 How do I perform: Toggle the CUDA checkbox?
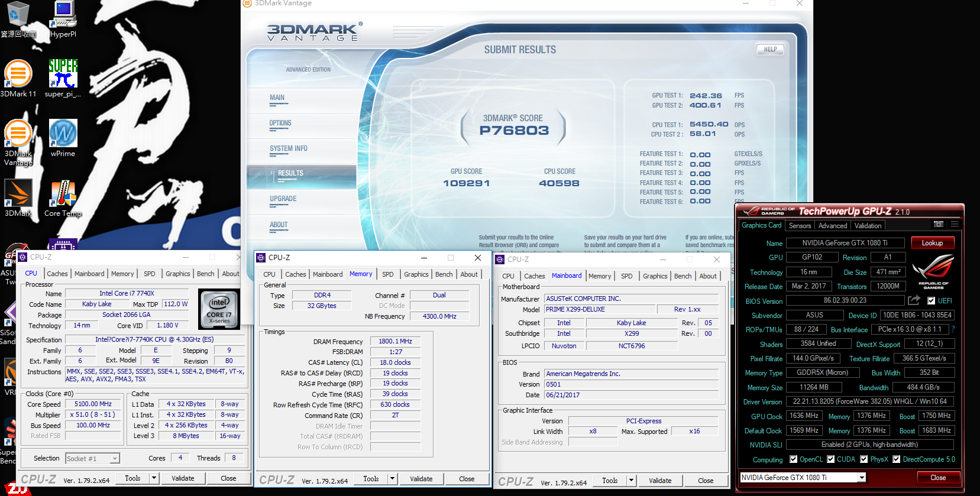[x=831, y=459]
